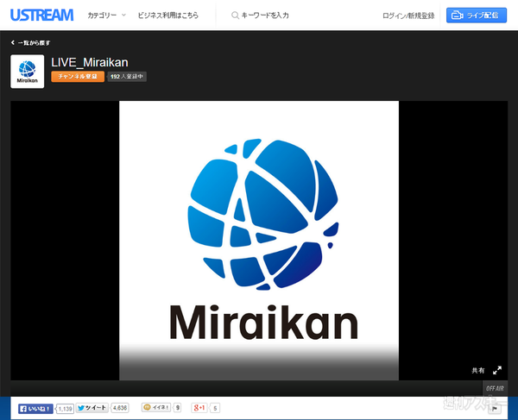Click the Miraikan video player area
518x420 pixels.
coord(259,241)
